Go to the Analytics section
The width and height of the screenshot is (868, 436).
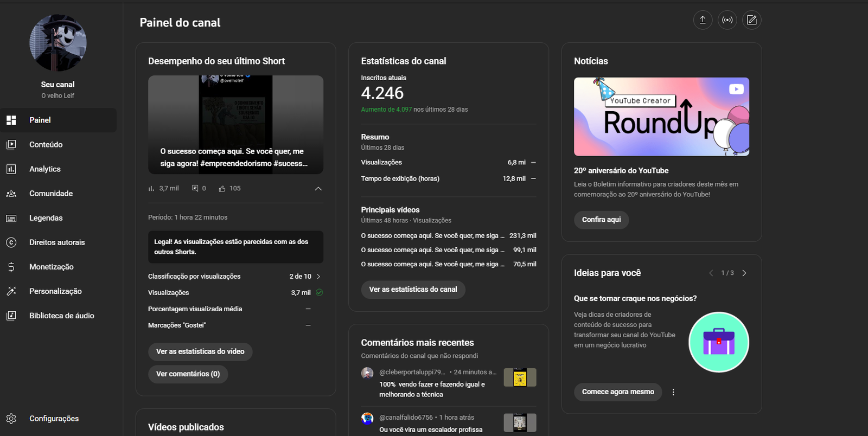[x=58, y=169]
